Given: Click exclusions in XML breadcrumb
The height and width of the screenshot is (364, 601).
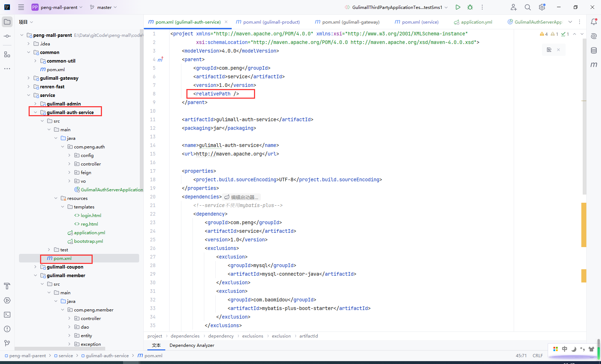Looking at the screenshot, I should [253, 336].
